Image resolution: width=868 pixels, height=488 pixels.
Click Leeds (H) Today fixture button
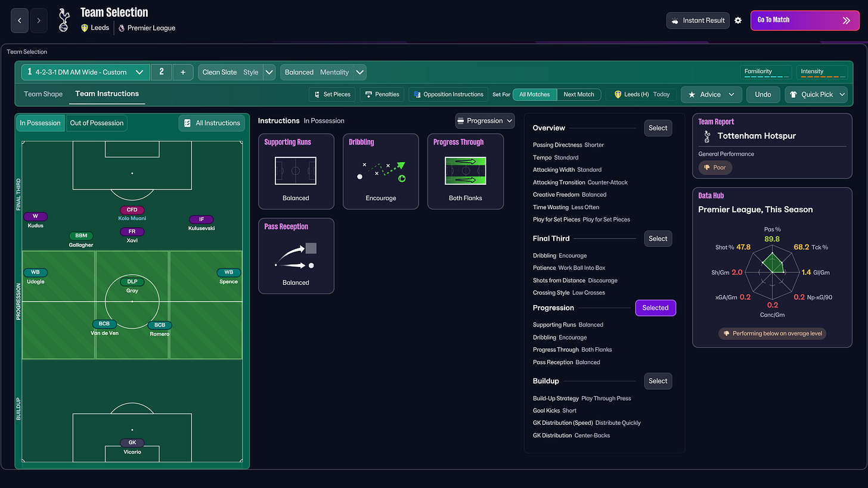pos(641,94)
